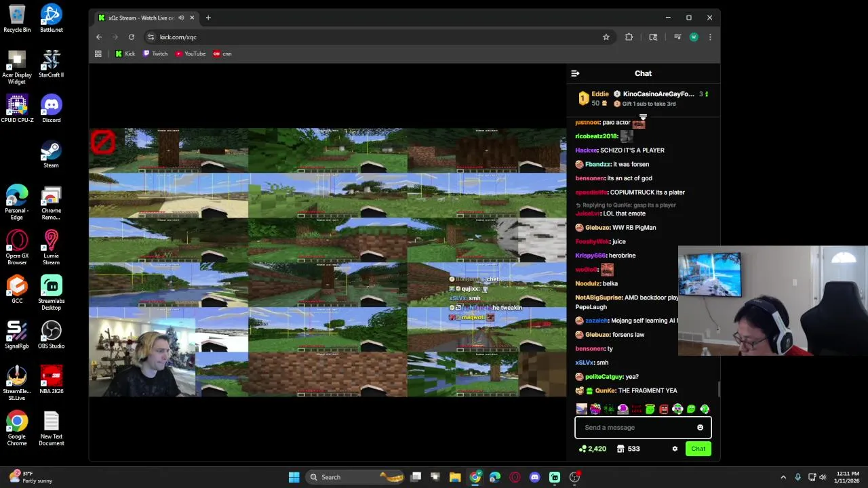Launch Streamlabs Desktop shortcut
The height and width of the screenshot is (488, 868).
pos(51,293)
